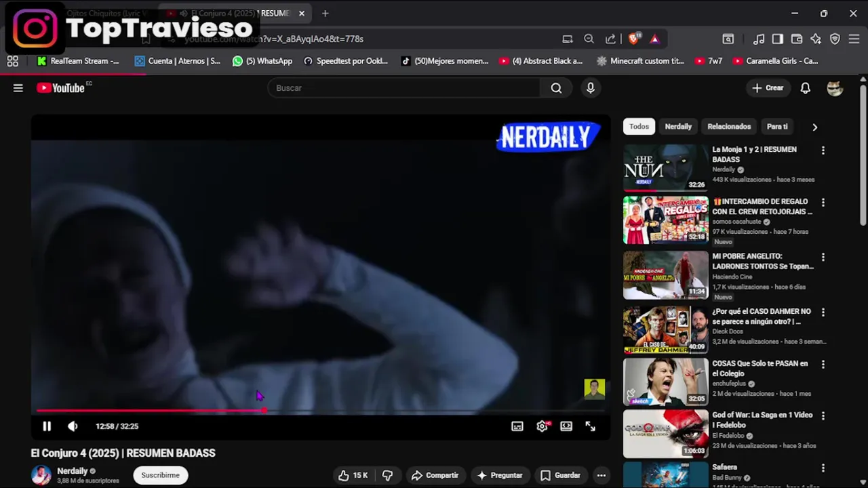
Task: Select the Nerdaily filter chip
Action: (x=678, y=127)
